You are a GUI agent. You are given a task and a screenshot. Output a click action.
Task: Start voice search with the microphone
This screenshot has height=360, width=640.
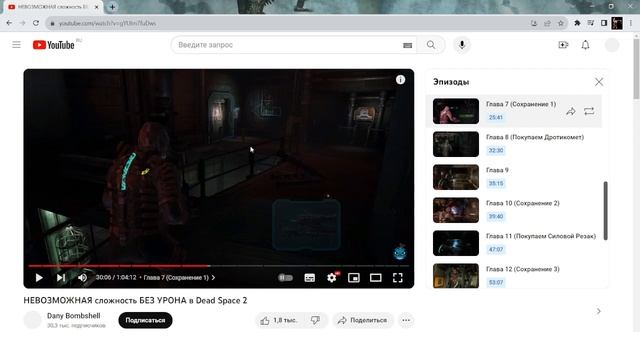[x=462, y=45]
